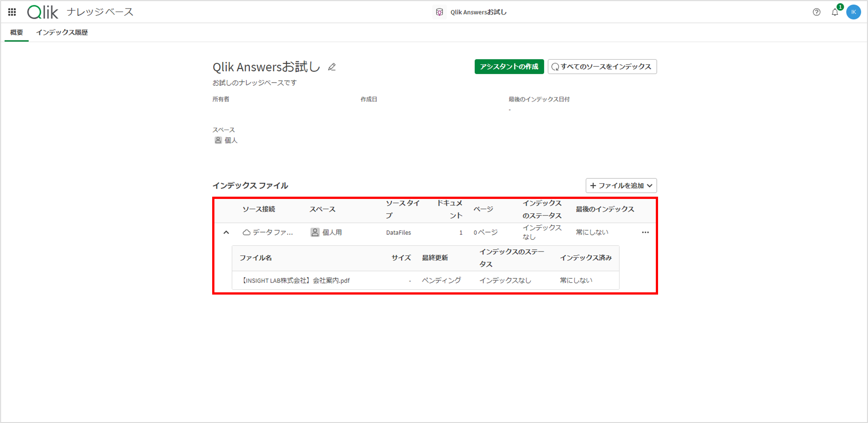Click the 常にしない cell in pdf row
Screen dimensions: 868x423
[576, 280]
